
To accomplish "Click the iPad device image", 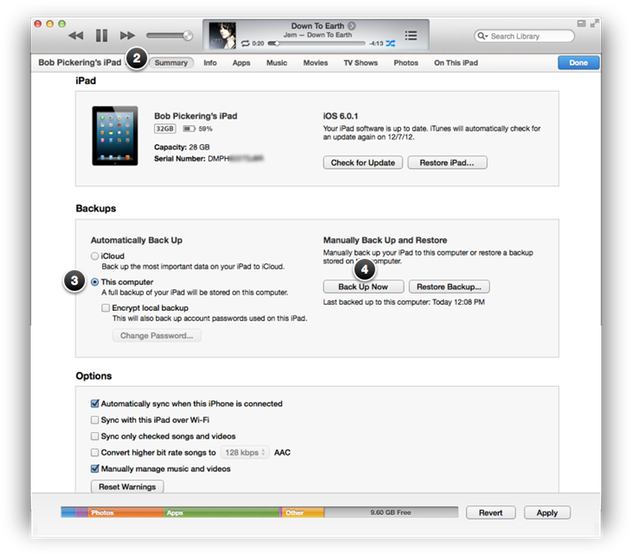I will point(115,136).
